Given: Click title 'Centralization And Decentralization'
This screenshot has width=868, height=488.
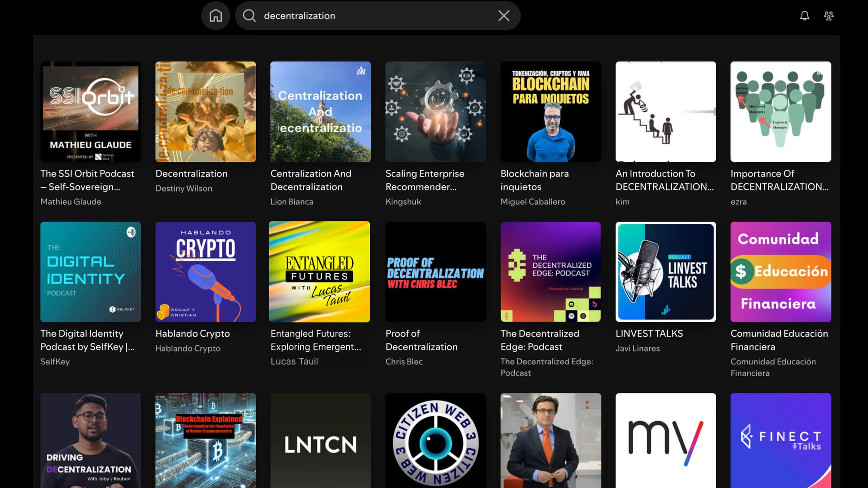Looking at the screenshot, I should tap(311, 180).
